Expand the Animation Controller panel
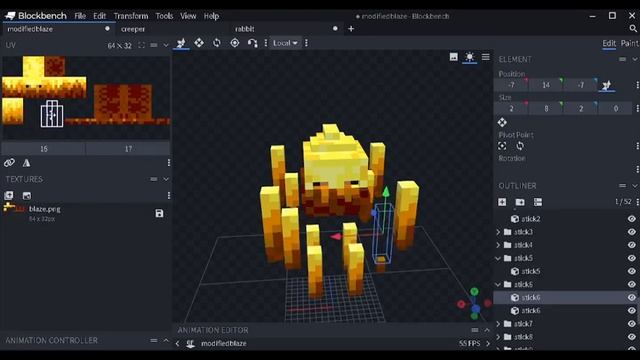This screenshot has height=360, width=640. [166, 340]
